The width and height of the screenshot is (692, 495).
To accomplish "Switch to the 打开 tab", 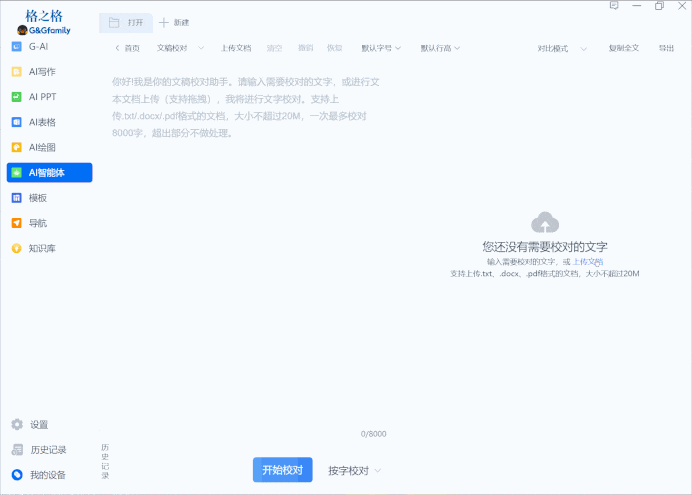I will (x=126, y=22).
